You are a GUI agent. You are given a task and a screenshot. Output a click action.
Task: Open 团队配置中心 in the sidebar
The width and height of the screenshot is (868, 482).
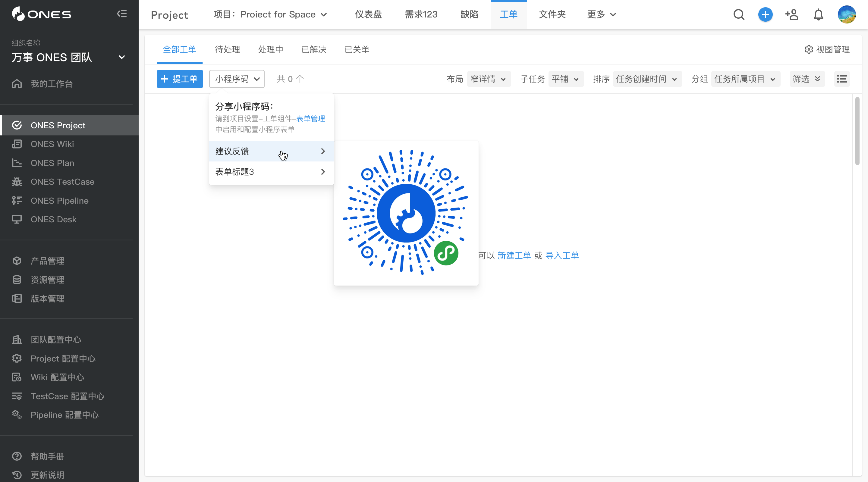[x=69, y=340]
